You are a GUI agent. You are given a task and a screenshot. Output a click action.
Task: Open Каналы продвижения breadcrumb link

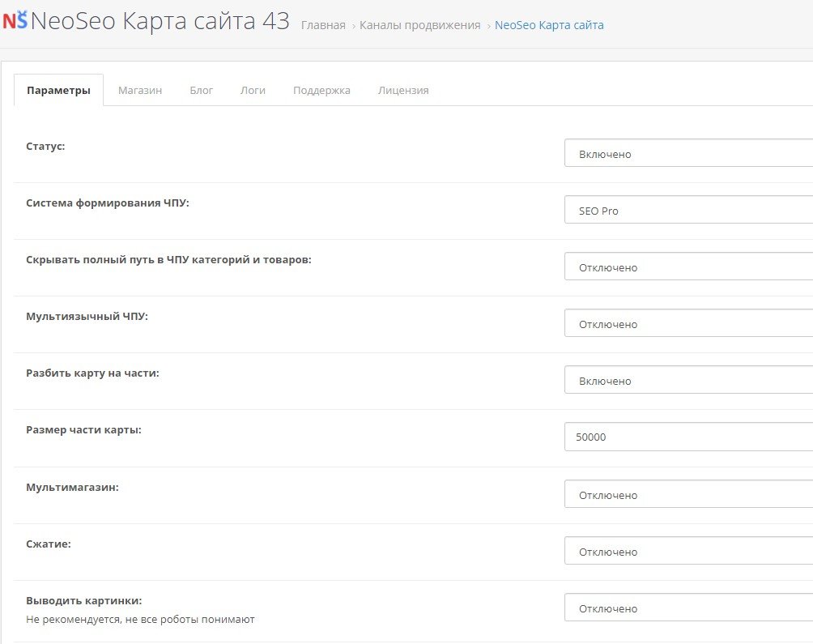(x=420, y=25)
